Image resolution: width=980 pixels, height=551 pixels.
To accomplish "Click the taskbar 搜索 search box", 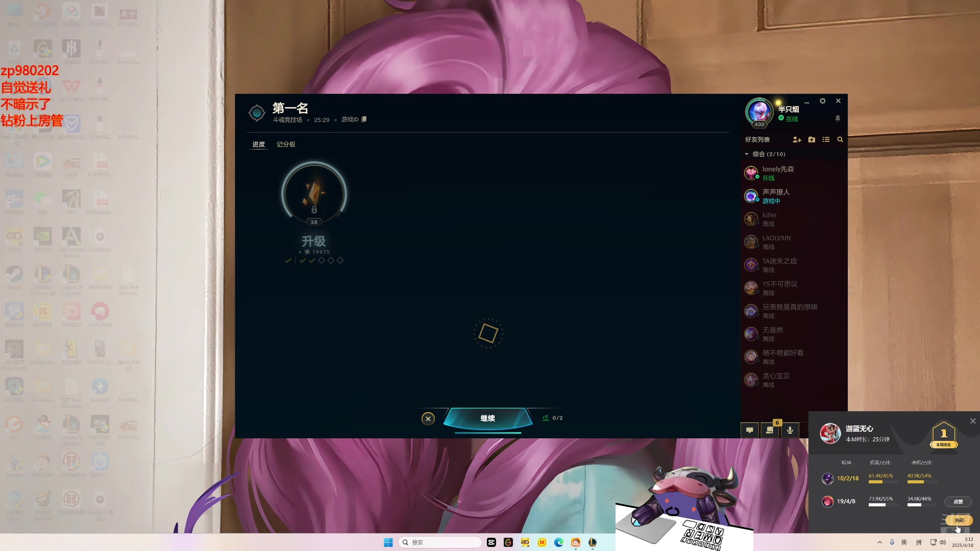I will [440, 542].
